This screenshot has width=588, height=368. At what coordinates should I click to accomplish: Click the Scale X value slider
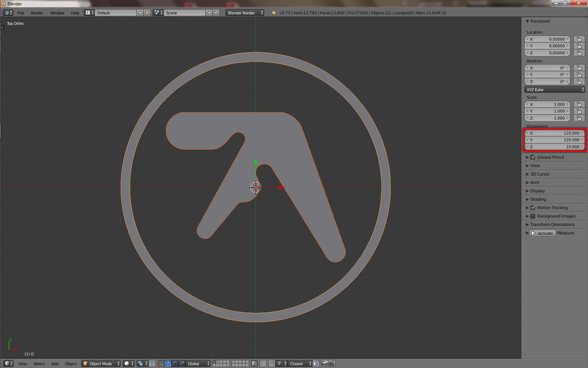pyautogui.click(x=547, y=104)
